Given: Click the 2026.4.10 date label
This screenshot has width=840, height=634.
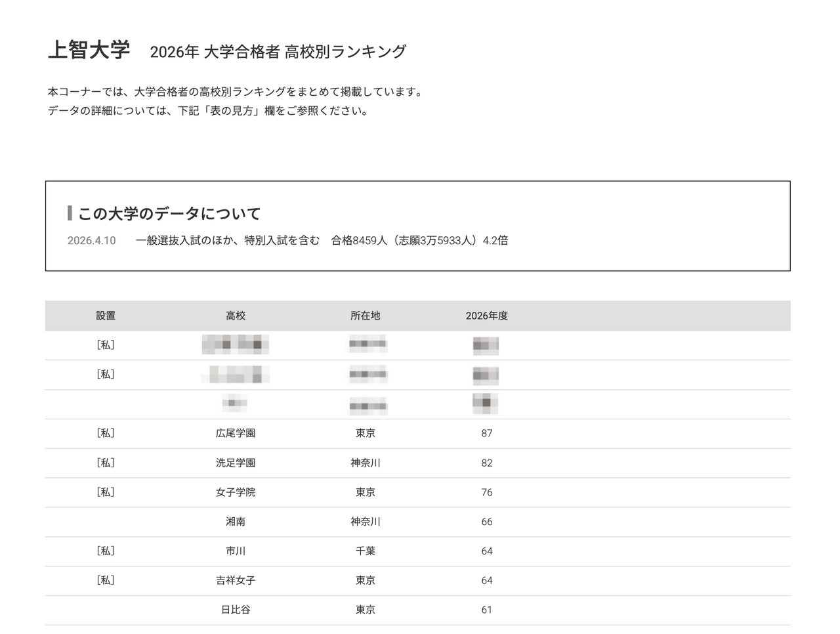Looking at the screenshot, I should pos(91,240).
